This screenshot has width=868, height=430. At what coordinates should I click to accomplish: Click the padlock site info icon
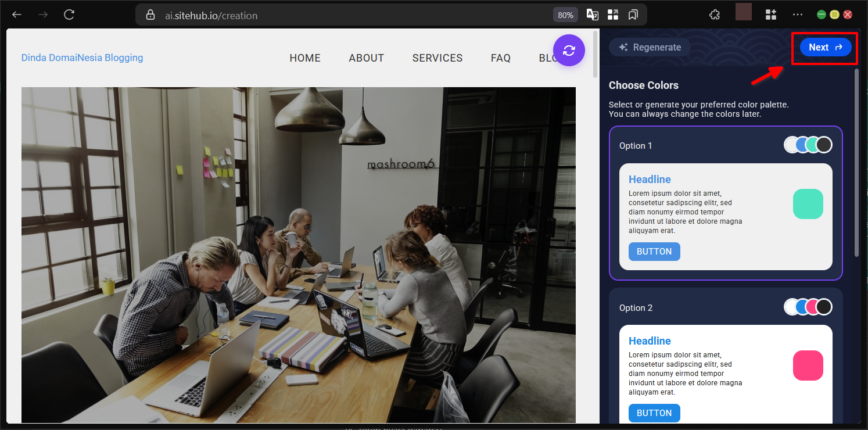150,15
